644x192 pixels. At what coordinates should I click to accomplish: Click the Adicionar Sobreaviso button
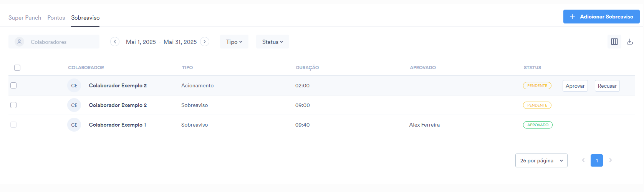pyautogui.click(x=601, y=17)
